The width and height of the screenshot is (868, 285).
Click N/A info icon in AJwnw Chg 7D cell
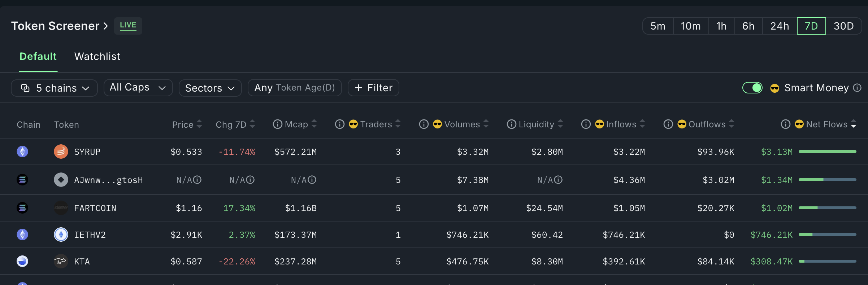pos(250,180)
